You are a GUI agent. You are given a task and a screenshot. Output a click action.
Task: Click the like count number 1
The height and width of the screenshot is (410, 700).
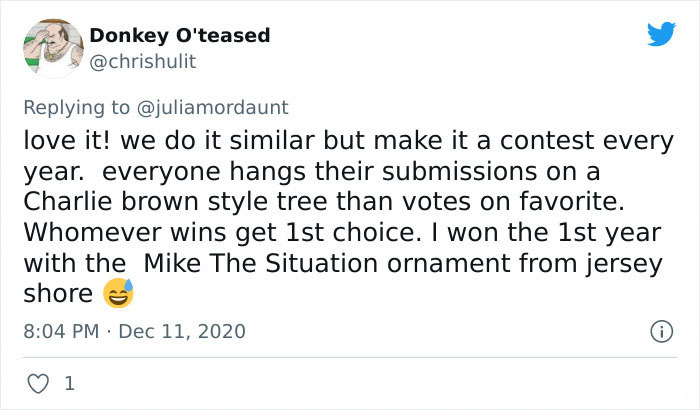coord(68,383)
